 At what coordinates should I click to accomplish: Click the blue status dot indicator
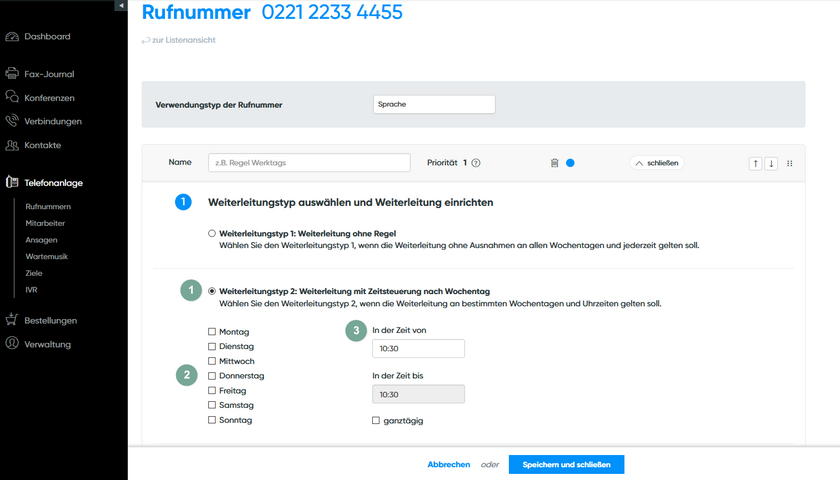[x=570, y=163]
